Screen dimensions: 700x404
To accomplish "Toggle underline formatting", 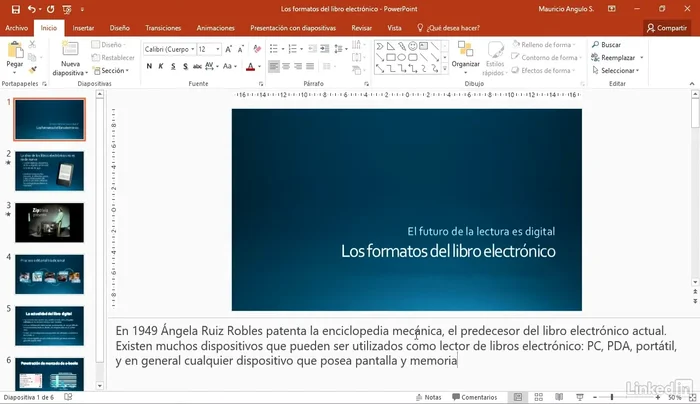I will tap(173, 66).
